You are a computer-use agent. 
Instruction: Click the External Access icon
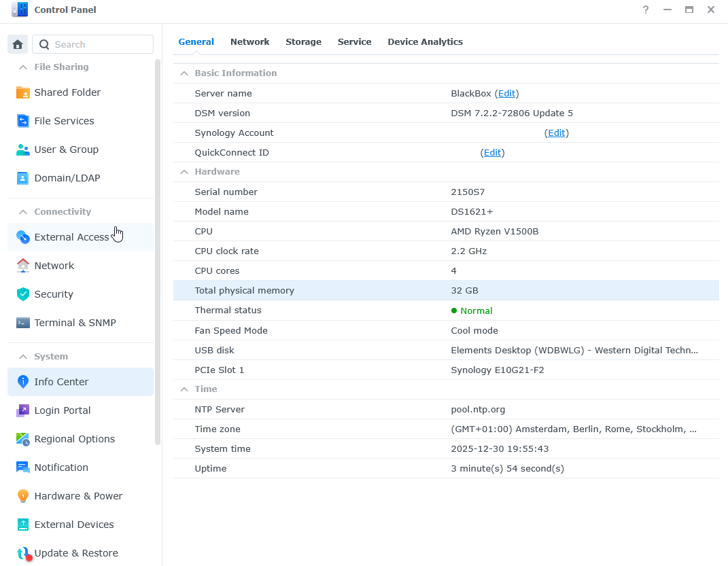(22, 237)
